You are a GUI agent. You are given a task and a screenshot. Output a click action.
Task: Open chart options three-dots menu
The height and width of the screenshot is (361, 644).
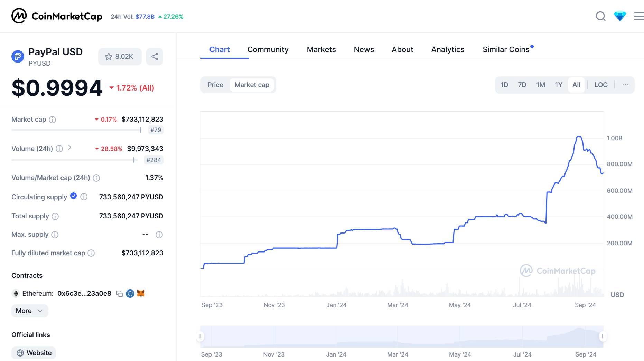(625, 85)
